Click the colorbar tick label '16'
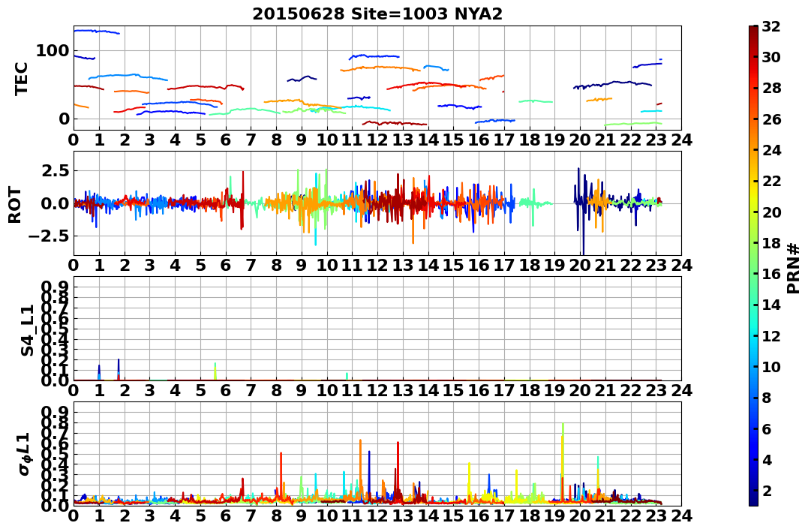 (771, 274)
